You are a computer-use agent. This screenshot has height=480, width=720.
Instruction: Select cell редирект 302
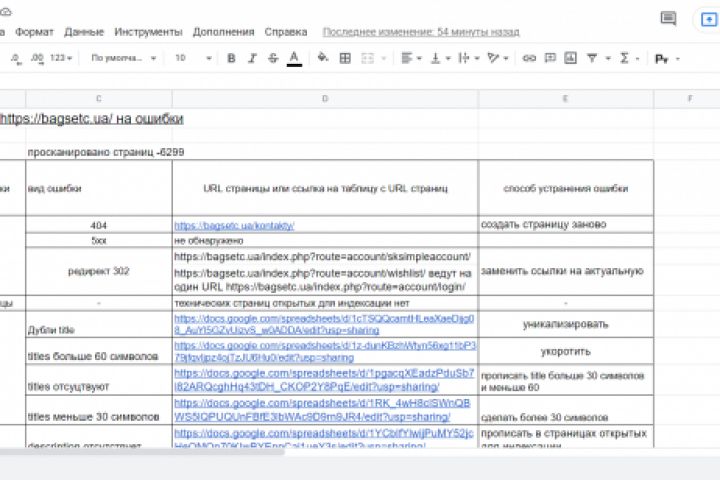[99, 271]
